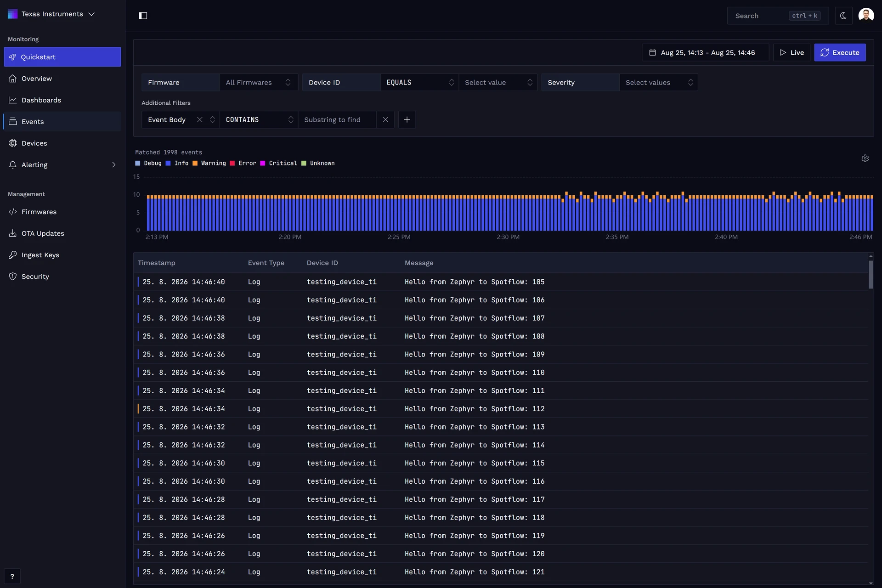Open Ingest Keys page
This screenshot has width=882, height=588.
click(x=62, y=255)
